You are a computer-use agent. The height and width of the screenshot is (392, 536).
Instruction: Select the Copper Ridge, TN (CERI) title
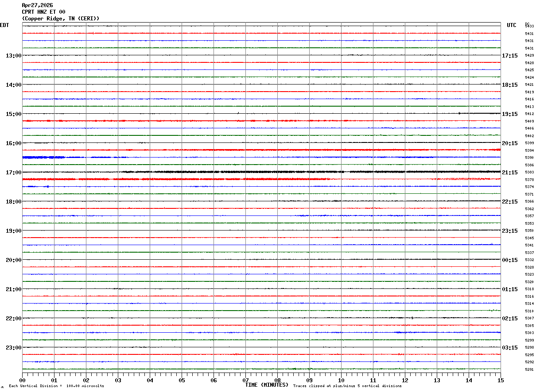[x=61, y=19]
